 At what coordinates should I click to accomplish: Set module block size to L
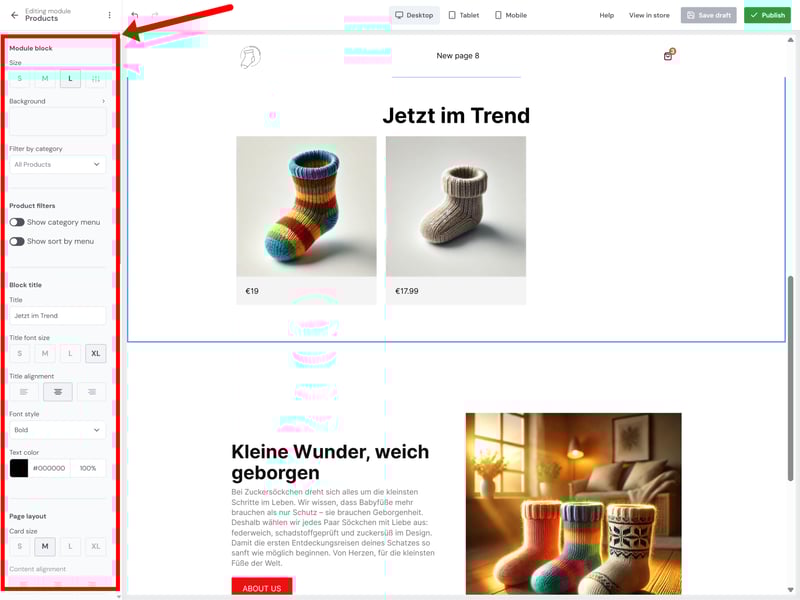(70, 79)
